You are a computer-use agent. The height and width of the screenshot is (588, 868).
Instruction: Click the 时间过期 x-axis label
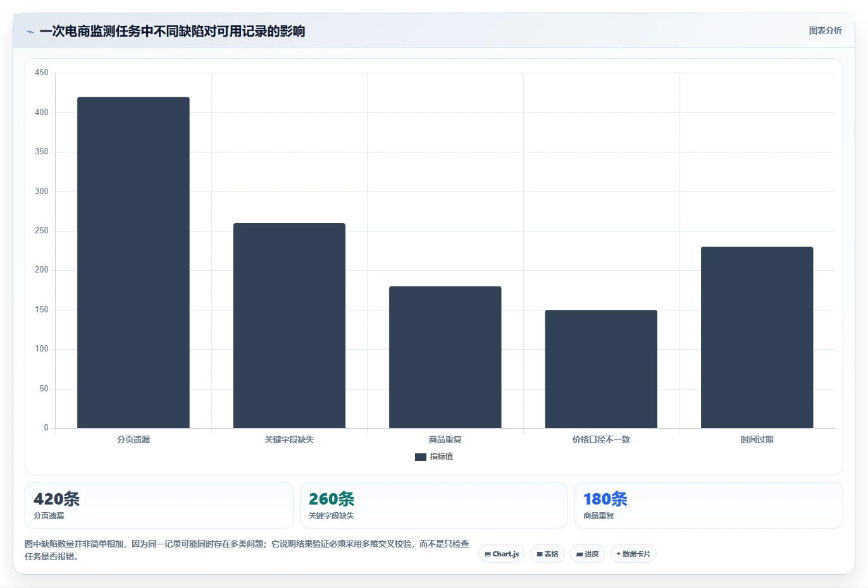757,439
